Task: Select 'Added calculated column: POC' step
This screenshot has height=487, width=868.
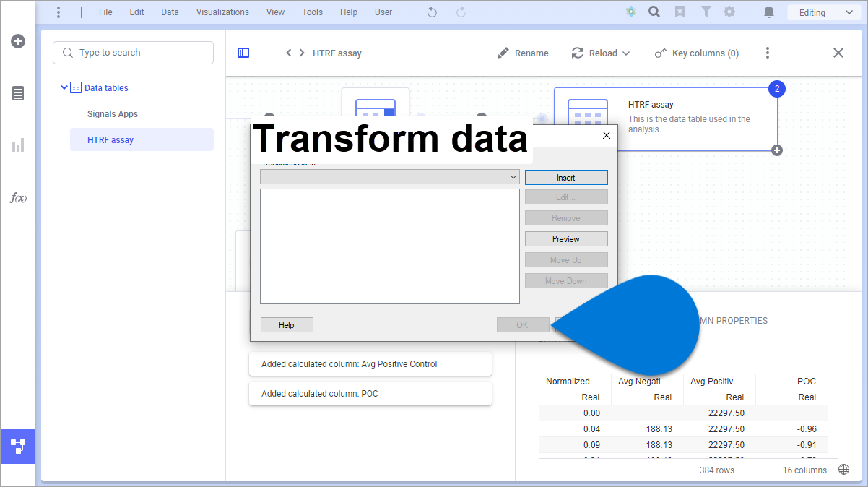Action: 370,394
